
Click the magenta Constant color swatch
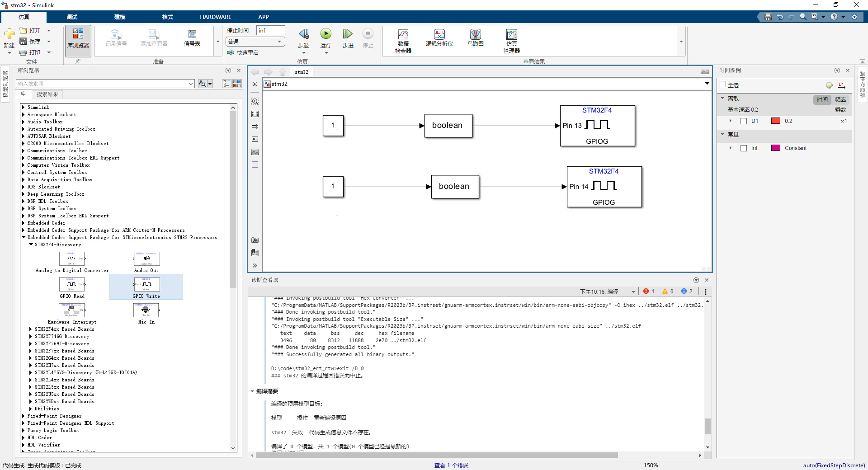click(x=776, y=148)
